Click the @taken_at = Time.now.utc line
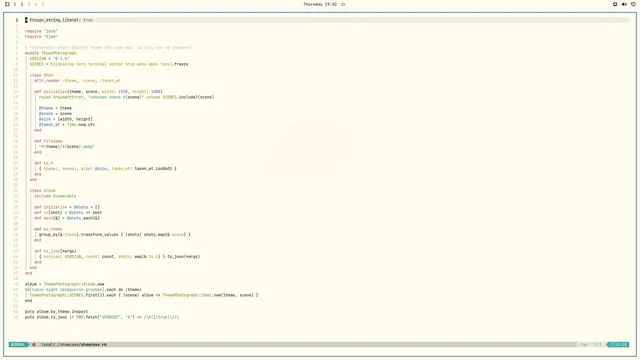The width and height of the screenshot is (640, 360). pyautogui.click(x=67, y=125)
